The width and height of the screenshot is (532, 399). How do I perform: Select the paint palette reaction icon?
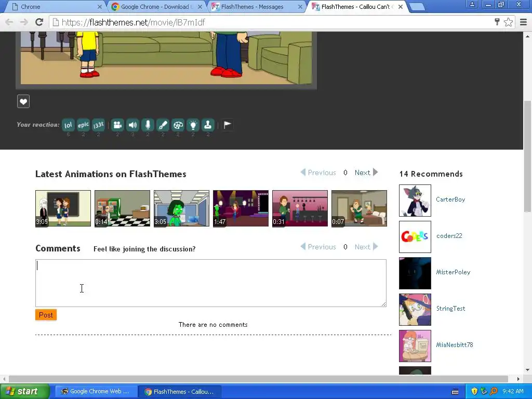(x=178, y=125)
